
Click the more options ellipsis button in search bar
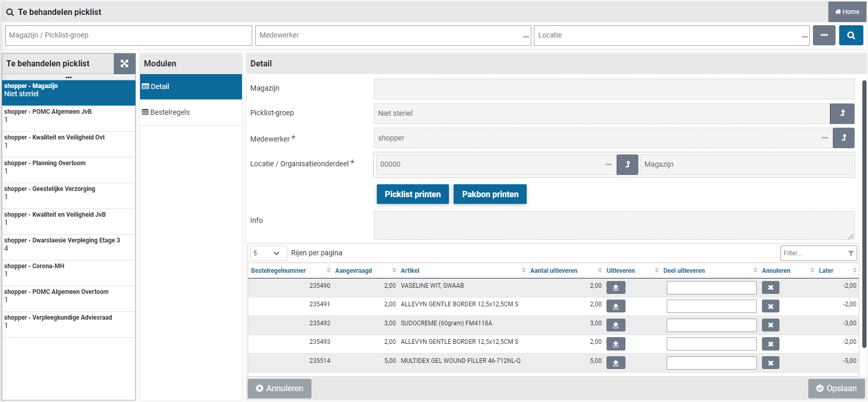[x=824, y=36]
